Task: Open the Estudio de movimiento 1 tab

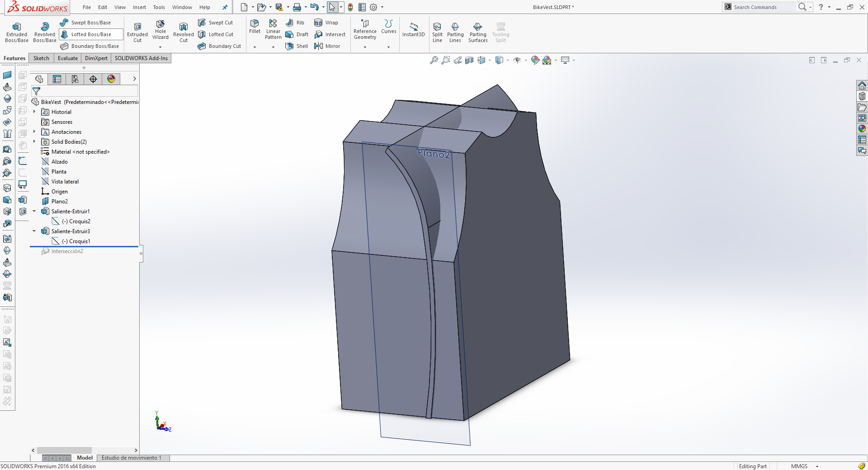Action: [x=132, y=458]
